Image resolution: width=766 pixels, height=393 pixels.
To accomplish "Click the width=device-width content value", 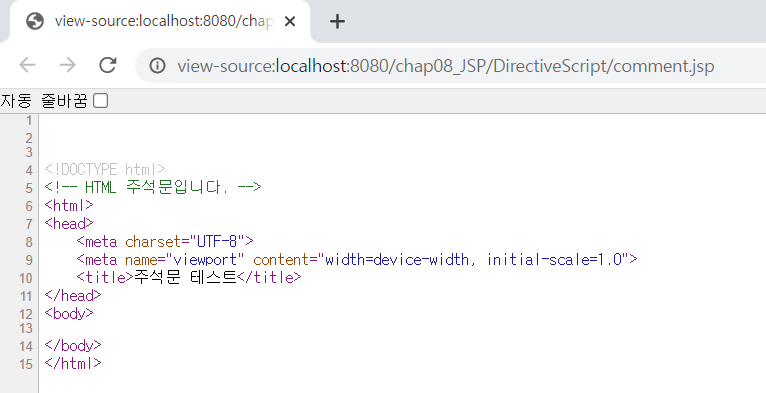I will click(473, 259).
